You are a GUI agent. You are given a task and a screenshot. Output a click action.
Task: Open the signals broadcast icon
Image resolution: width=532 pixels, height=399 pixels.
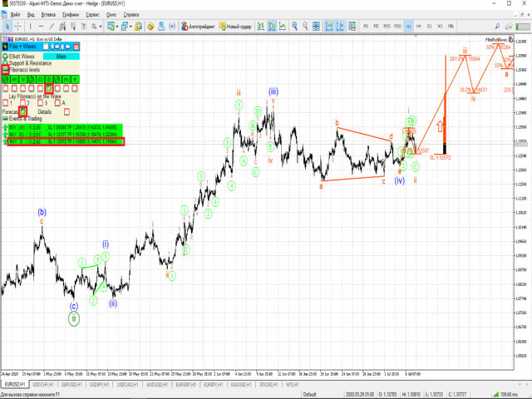click(172, 26)
